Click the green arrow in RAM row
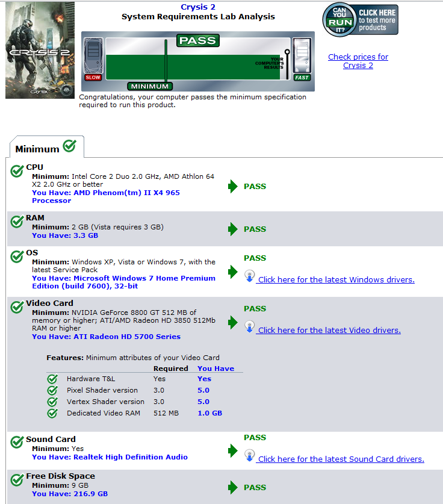This screenshot has width=443, height=504. coord(232,229)
